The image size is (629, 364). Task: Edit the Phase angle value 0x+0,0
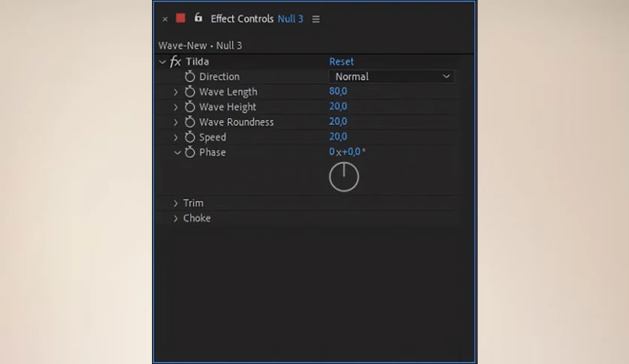tap(347, 151)
